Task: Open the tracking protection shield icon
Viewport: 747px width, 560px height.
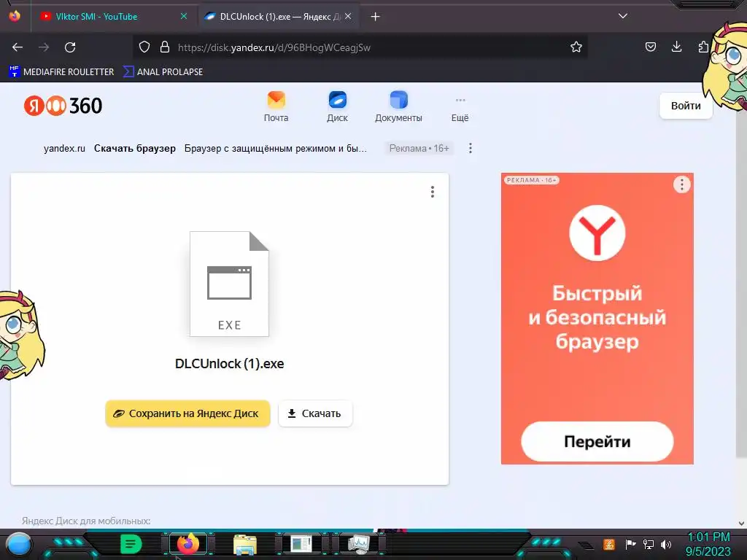Action: click(x=144, y=47)
